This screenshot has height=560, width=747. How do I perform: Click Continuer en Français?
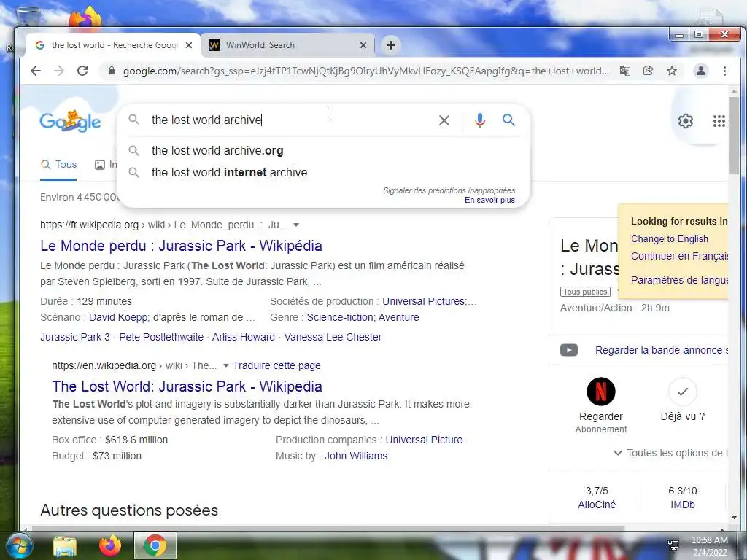click(x=679, y=256)
